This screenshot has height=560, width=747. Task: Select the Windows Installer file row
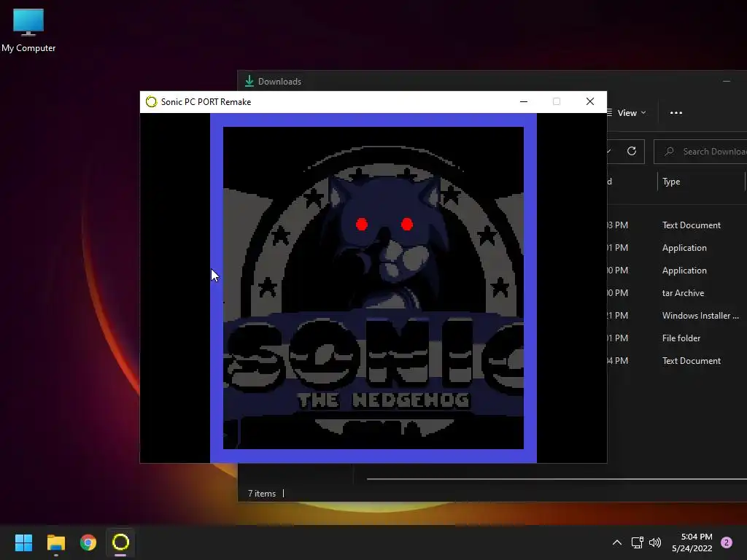[x=677, y=316]
